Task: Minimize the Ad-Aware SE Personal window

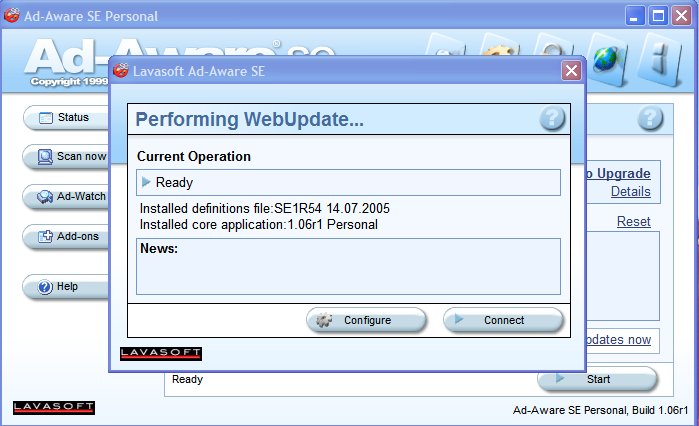Action: click(634, 16)
